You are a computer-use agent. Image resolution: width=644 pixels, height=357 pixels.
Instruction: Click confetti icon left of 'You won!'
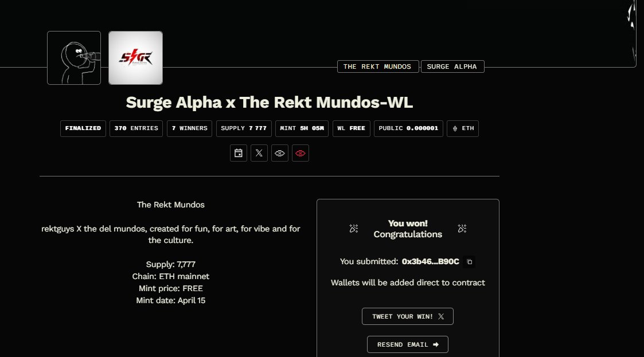[x=354, y=229]
